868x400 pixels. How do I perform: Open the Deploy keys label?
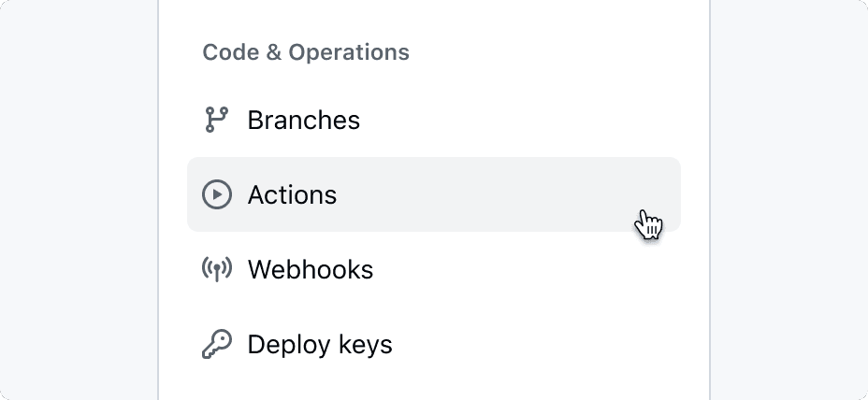[x=319, y=345]
